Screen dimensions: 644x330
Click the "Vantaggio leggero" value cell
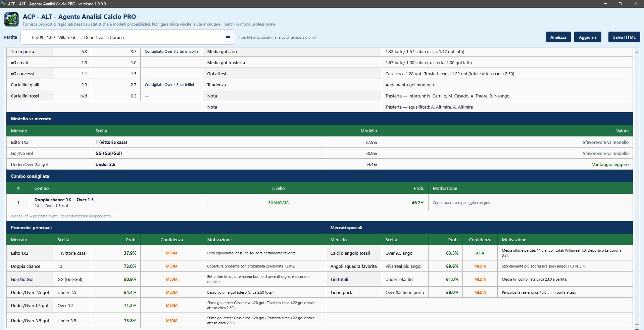click(x=507, y=164)
